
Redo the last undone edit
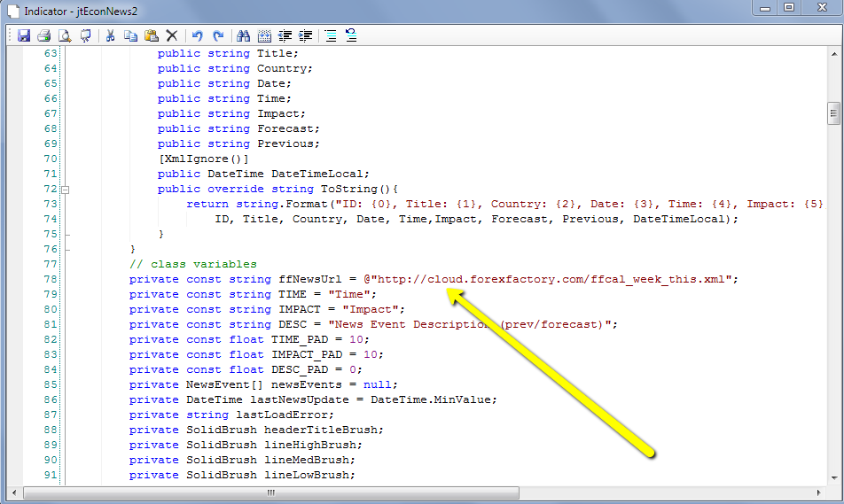[218, 35]
